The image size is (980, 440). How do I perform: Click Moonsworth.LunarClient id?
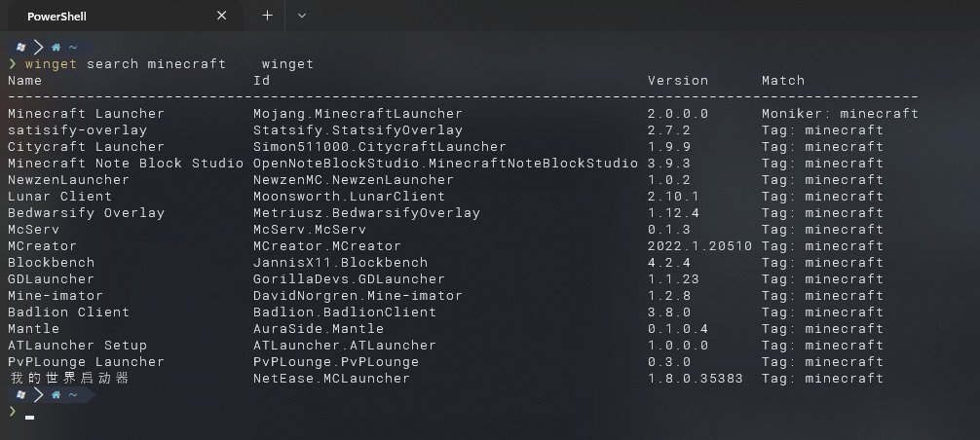click(x=349, y=196)
